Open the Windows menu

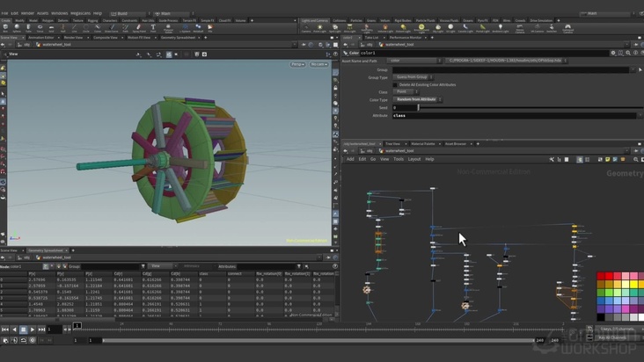coord(60,14)
